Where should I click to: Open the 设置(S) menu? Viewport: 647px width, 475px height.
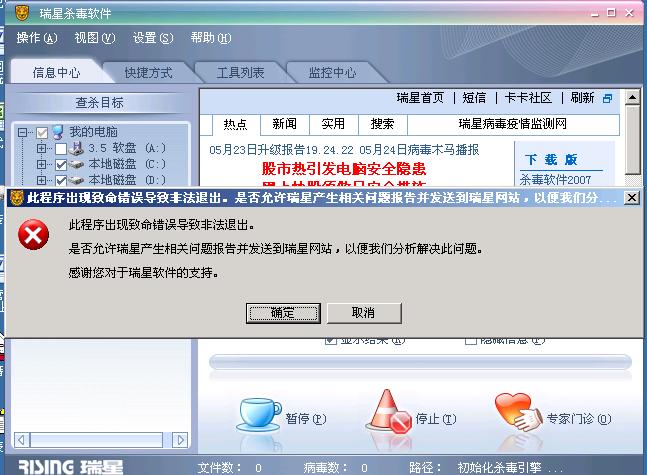[x=153, y=38]
